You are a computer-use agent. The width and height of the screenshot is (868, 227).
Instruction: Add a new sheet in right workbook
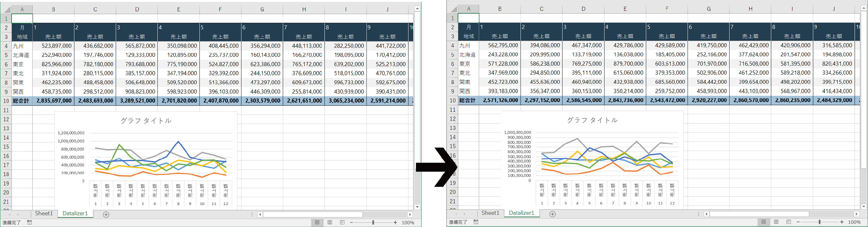pos(552,214)
